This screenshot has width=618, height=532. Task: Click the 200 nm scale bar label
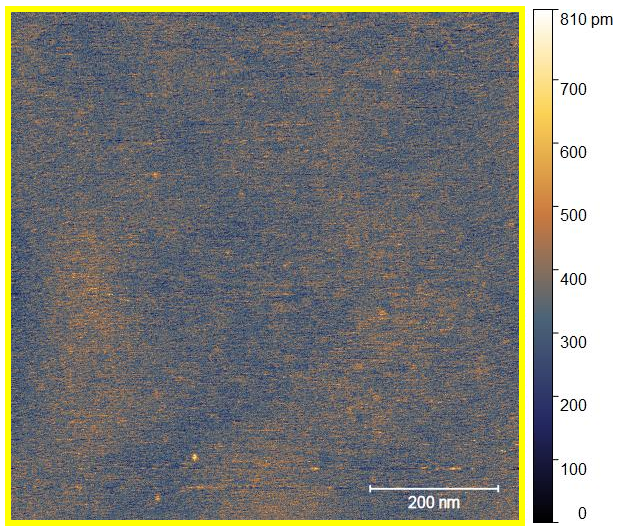coord(434,502)
